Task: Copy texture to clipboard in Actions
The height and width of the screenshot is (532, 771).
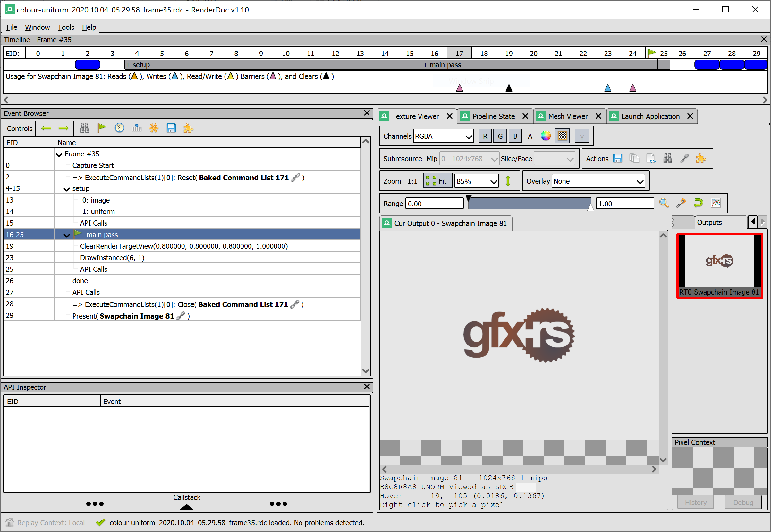Action: [x=634, y=158]
